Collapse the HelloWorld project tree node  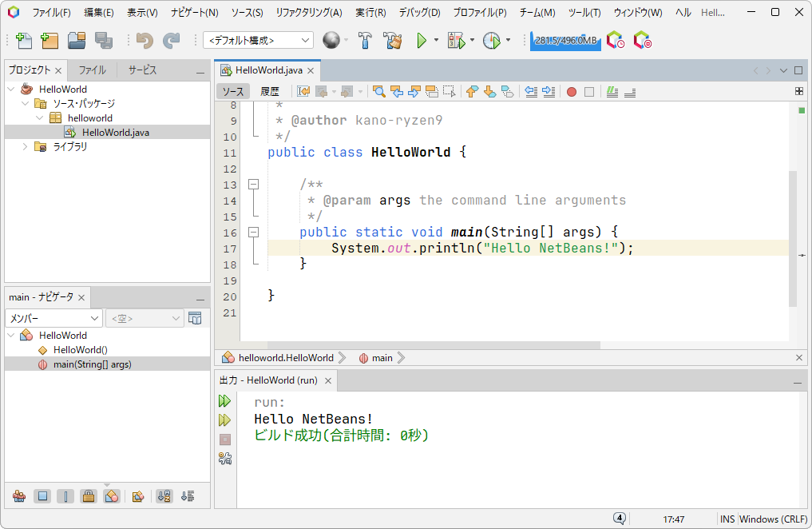point(11,89)
